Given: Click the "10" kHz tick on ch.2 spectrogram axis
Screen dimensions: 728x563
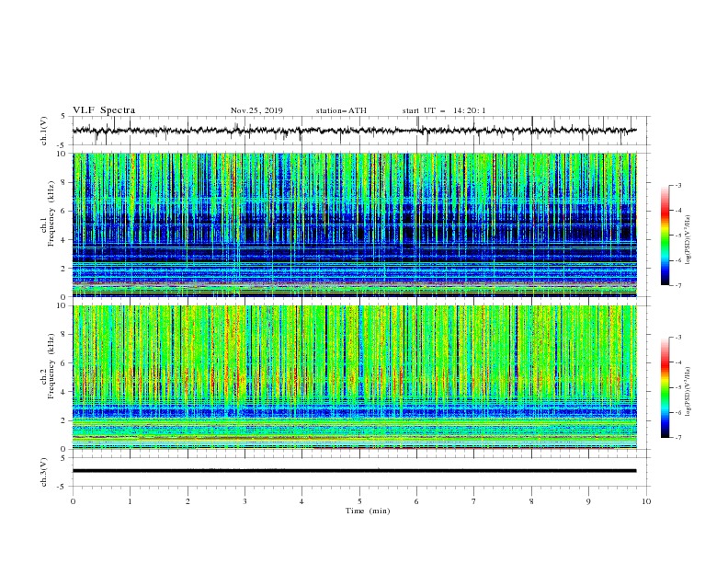Looking at the screenshot, I should click(62, 305).
